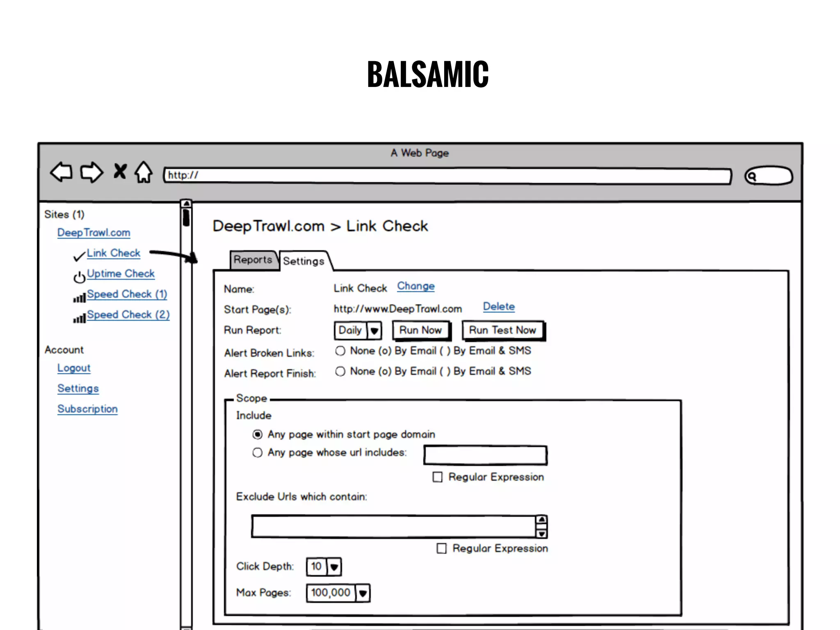Go to the home icon
The image size is (840, 630).
click(144, 172)
